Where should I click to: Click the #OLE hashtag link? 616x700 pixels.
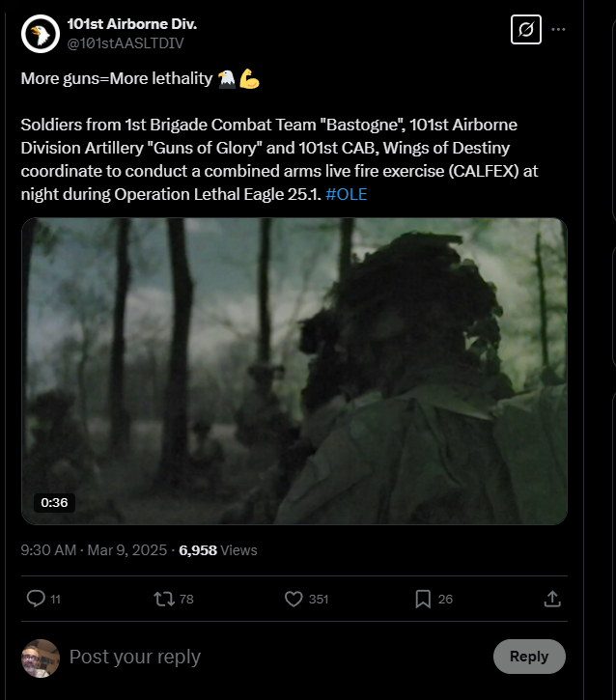tap(347, 194)
